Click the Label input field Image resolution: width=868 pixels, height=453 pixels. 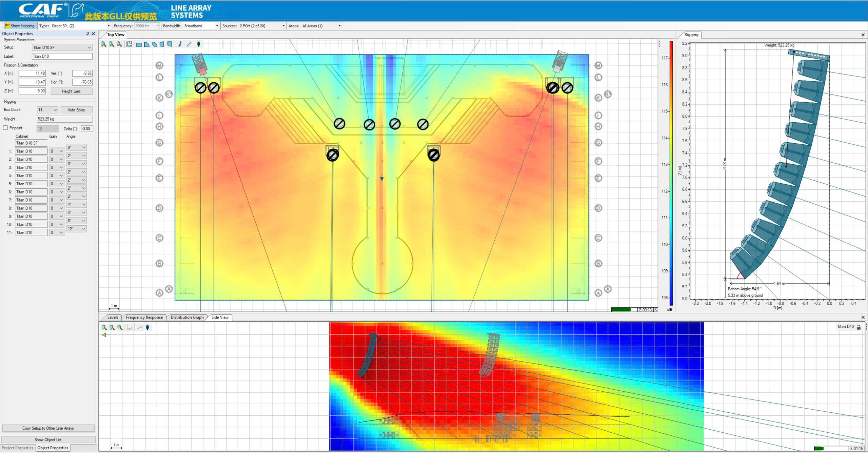(62, 56)
